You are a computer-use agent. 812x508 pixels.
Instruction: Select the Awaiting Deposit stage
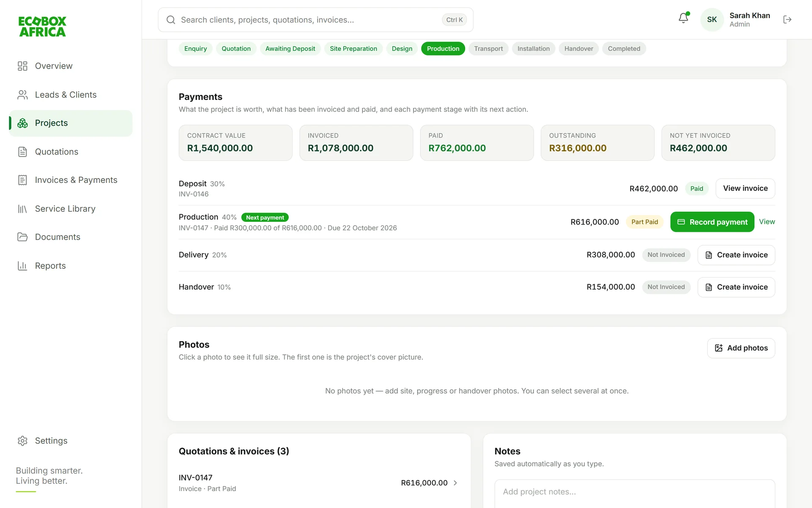click(x=290, y=49)
